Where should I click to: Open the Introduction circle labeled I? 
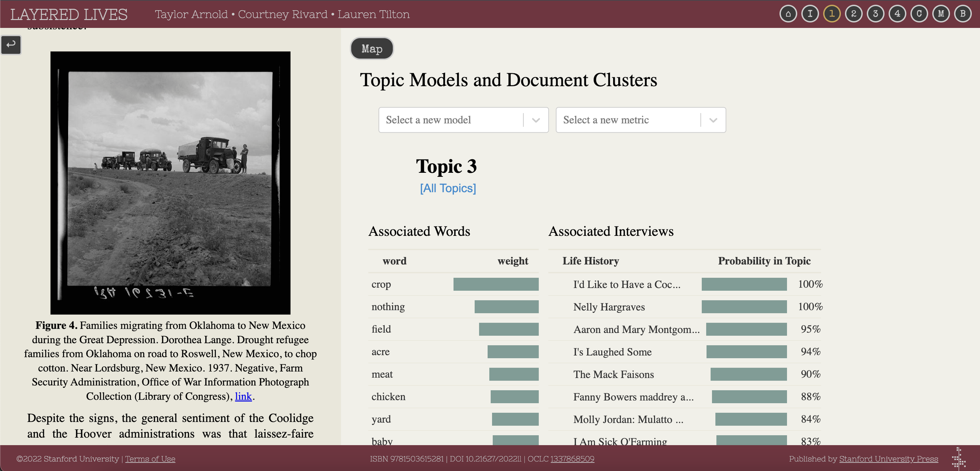click(x=810, y=14)
